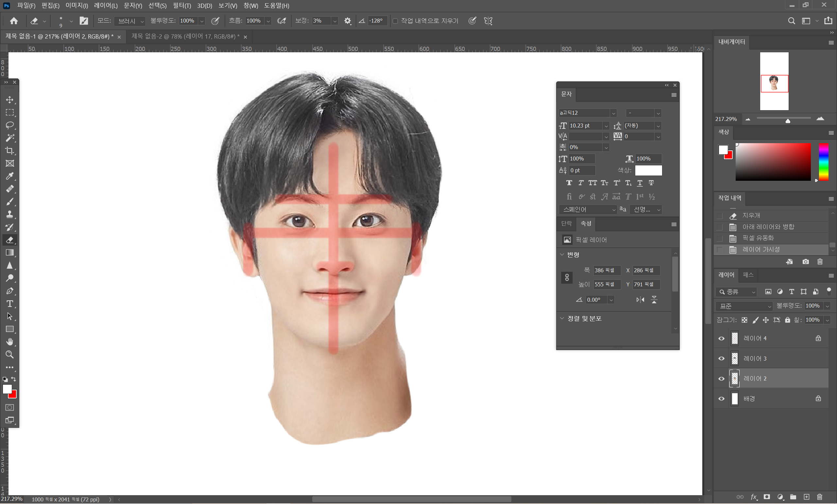Select the Gradient tool
This screenshot has width=837, height=504.
pyautogui.click(x=10, y=253)
